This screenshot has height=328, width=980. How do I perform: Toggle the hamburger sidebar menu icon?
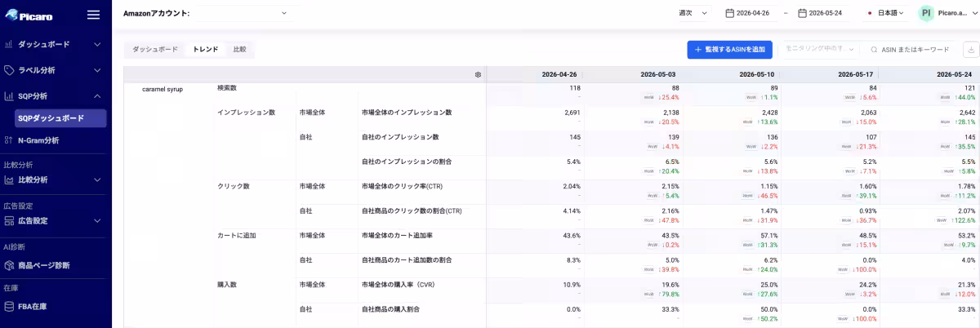click(x=93, y=15)
